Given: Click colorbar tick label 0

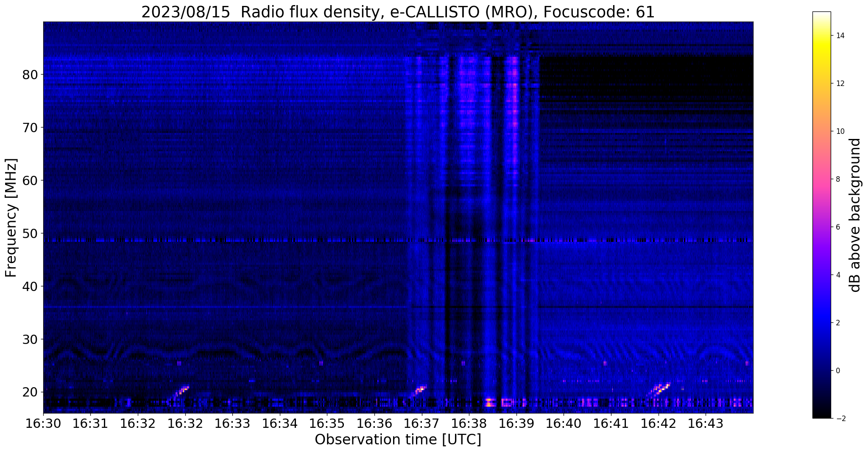Looking at the screenshot, I should pos(837,371).
